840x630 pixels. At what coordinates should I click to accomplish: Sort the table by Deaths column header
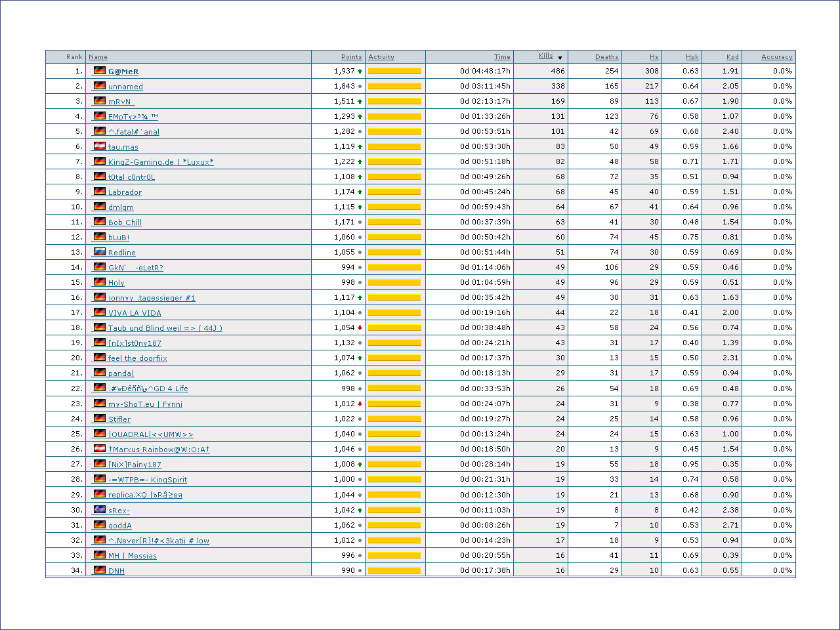coord(606,57)
